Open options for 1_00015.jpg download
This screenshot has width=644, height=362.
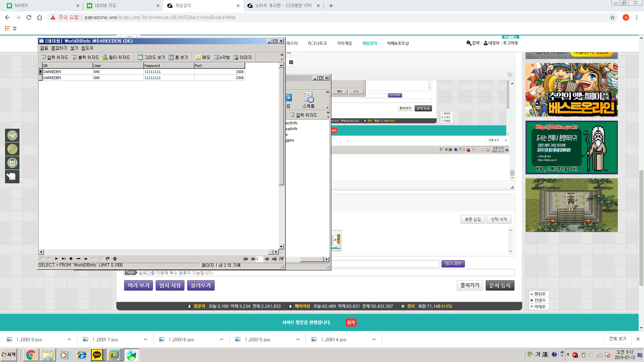298,340
